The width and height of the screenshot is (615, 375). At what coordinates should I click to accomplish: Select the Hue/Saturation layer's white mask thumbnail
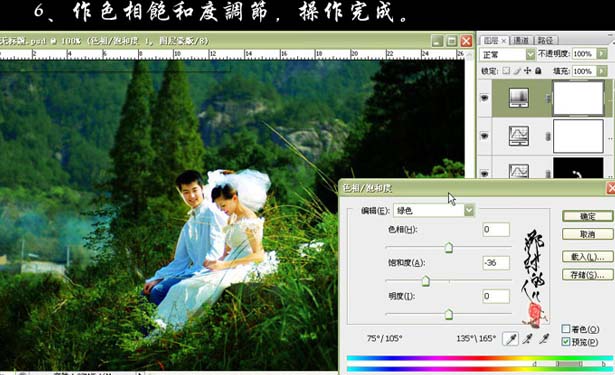(578, 98)
